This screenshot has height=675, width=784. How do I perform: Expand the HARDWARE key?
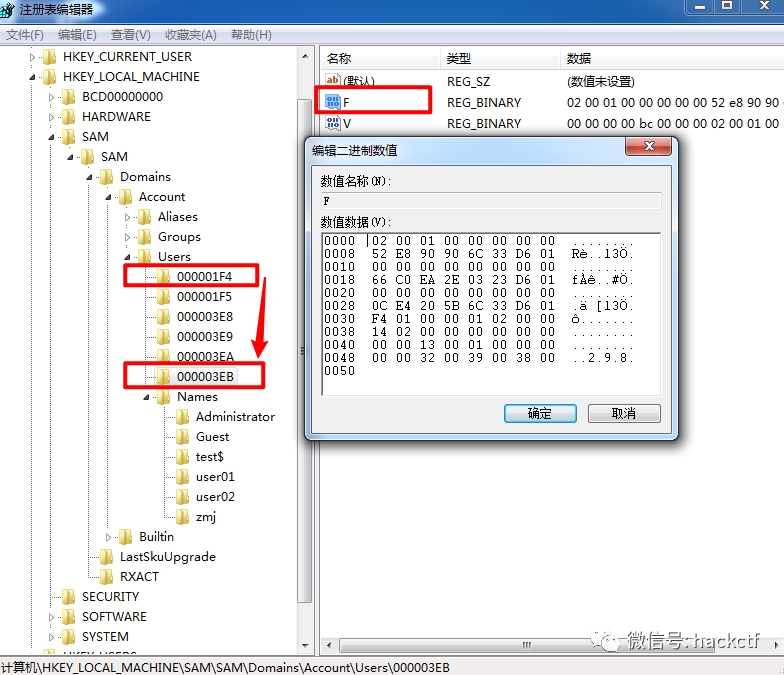tap(52, 118)
